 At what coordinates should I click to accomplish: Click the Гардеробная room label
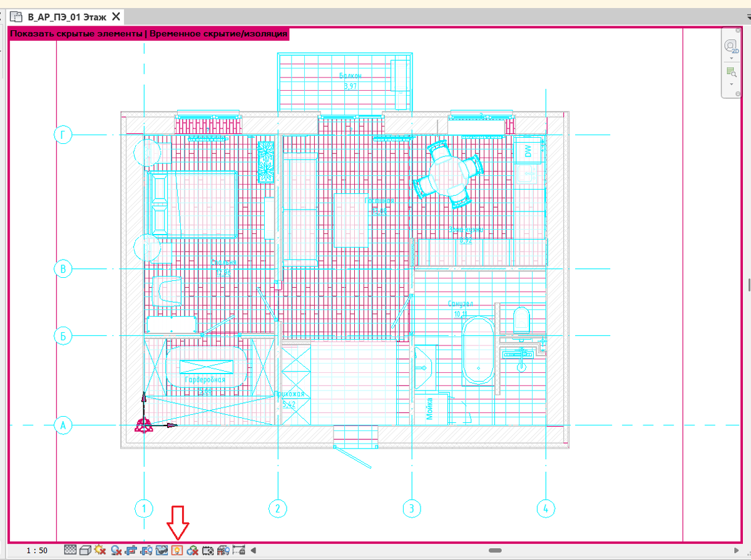pos(205,380)
